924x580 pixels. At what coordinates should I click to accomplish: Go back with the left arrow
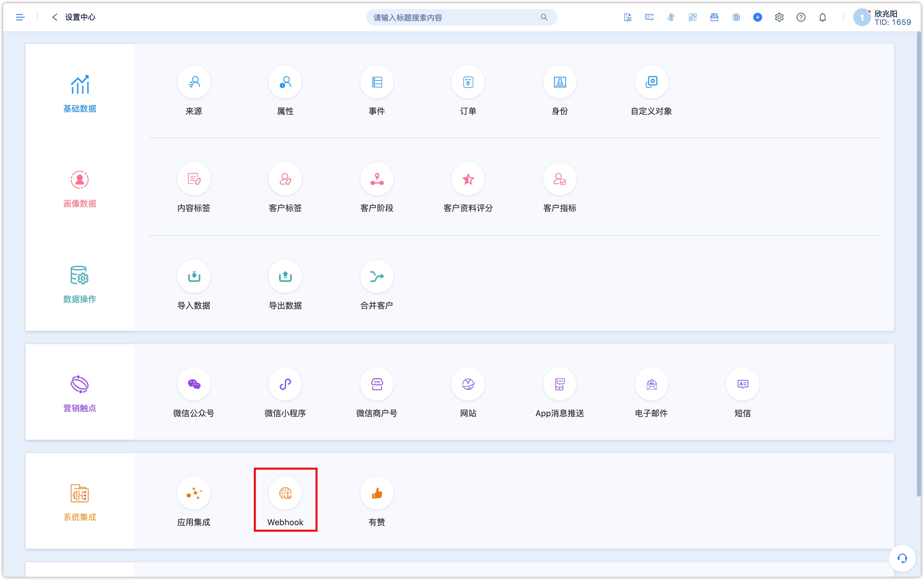[x=54, y=17]
